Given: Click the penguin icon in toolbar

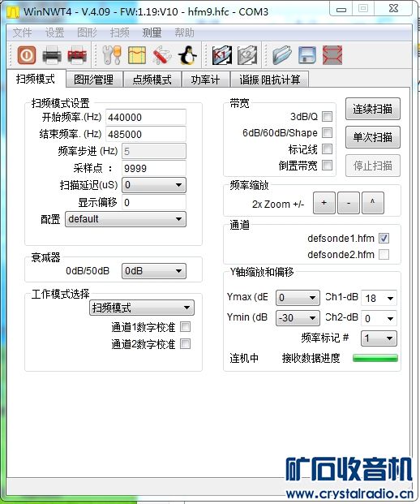Looking at the screenshot, I should (x=187, y=55).
